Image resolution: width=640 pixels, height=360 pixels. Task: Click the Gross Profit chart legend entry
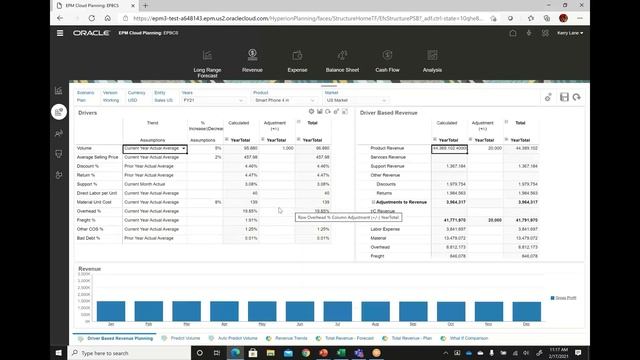[563, 298]
